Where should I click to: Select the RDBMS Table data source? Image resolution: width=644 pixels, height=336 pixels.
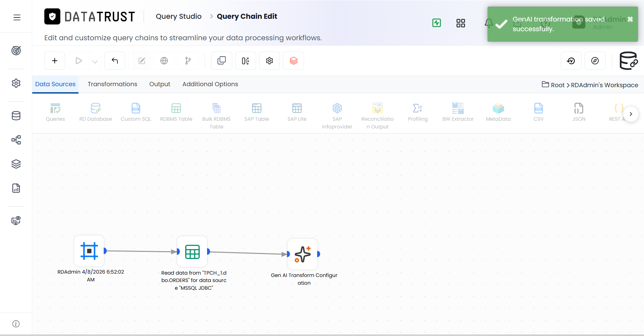[x=176, y=112]
